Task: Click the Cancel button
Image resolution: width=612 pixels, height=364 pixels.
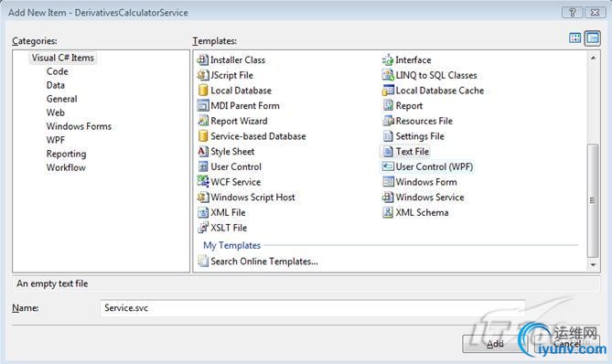Action: (567, 344)
